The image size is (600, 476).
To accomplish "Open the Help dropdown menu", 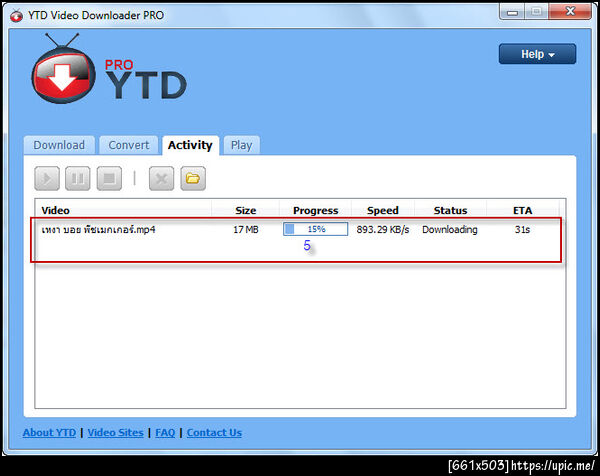I will pyautogui.click(x=537, y=54).
